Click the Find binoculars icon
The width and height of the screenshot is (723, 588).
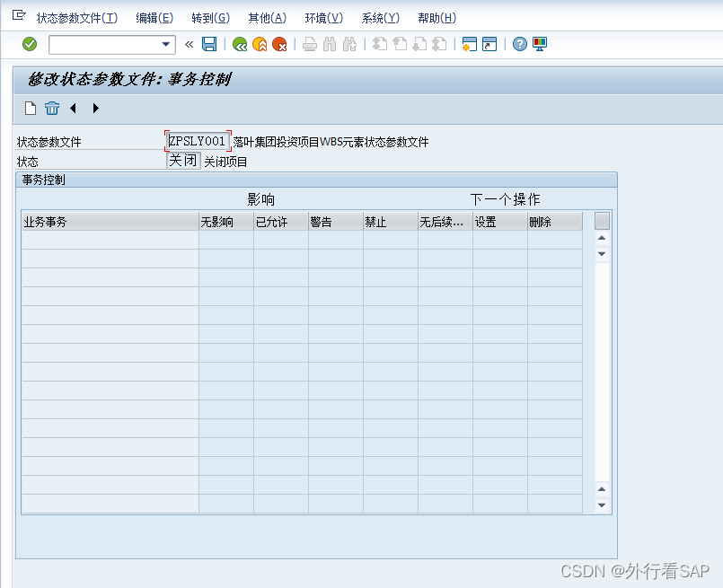[330, 44]
